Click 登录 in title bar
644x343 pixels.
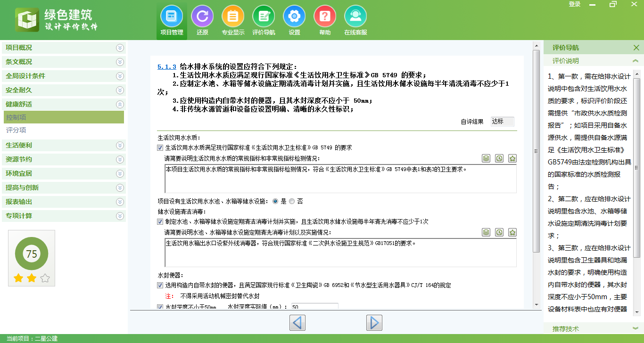[575, 4]
